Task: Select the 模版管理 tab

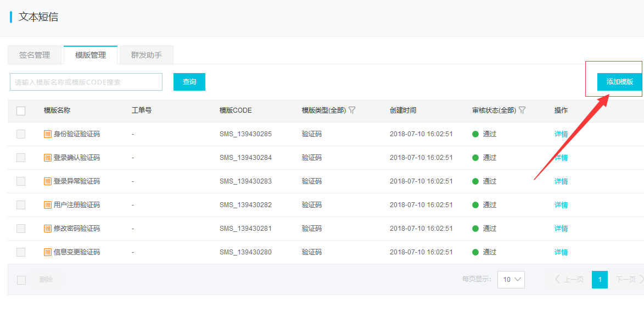Action: point(91,55)
